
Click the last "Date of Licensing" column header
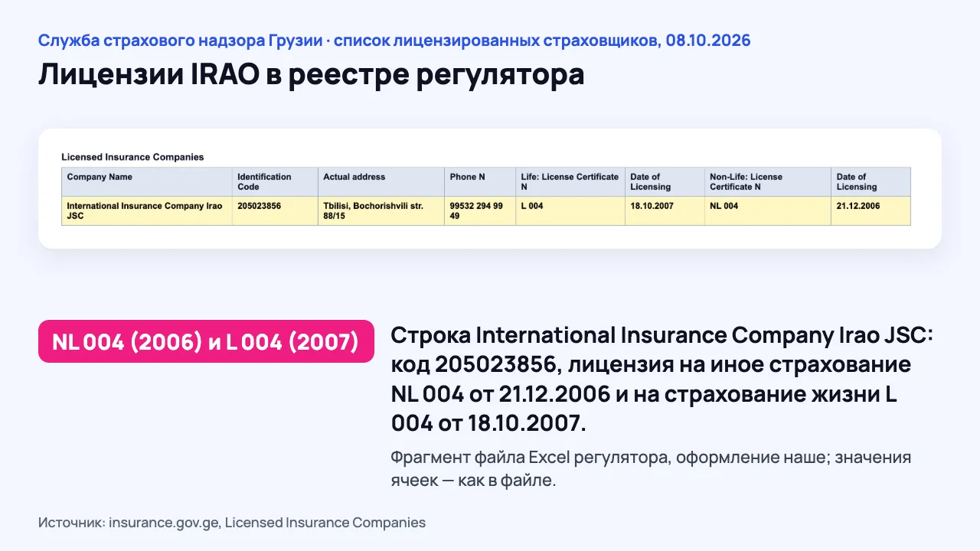click(x=871, y=182)
